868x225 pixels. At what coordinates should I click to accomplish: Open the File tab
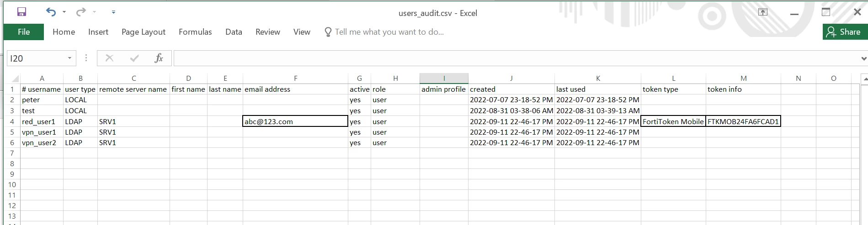click(x=24, y=32)
